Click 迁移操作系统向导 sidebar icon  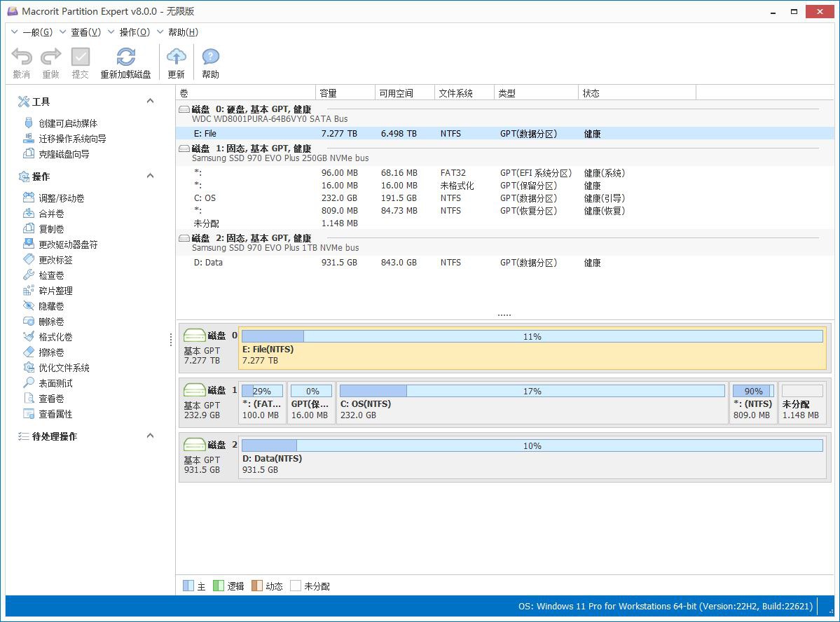point(29,138)
